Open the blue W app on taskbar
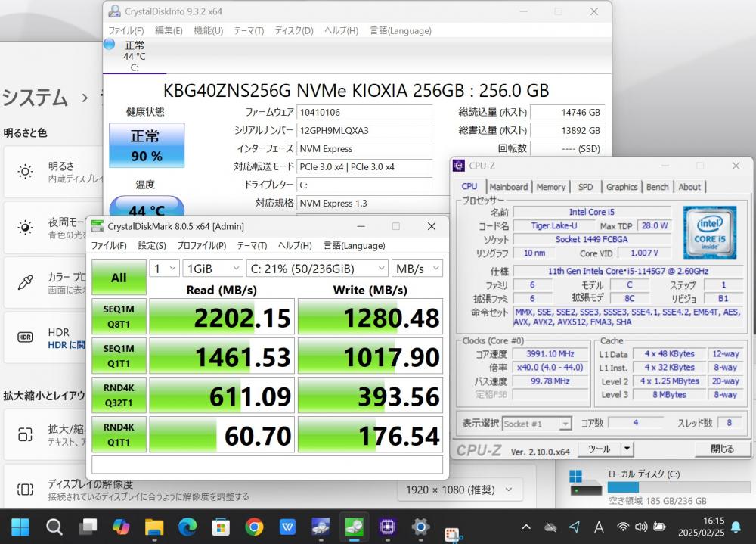 [287, 527]
